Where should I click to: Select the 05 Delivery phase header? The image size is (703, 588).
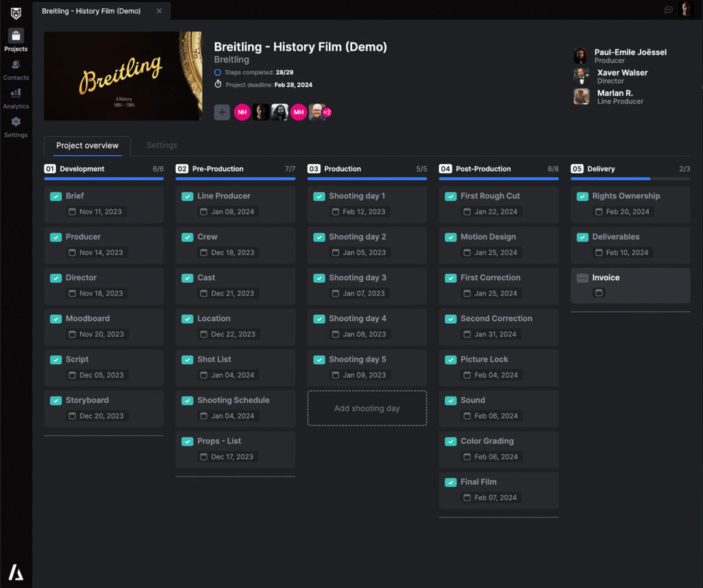click(x=630, y=169)
